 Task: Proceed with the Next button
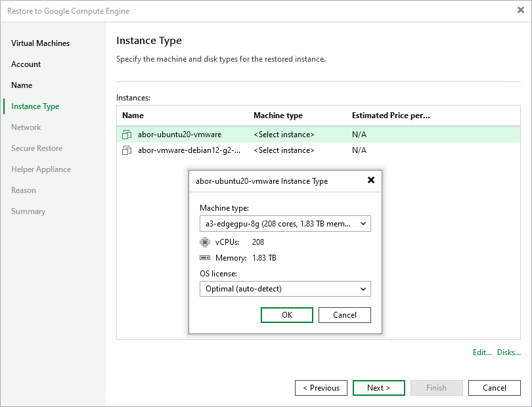point(379,388)
